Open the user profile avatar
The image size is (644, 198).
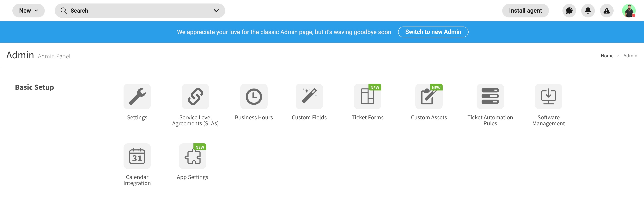tap(629, 10)
